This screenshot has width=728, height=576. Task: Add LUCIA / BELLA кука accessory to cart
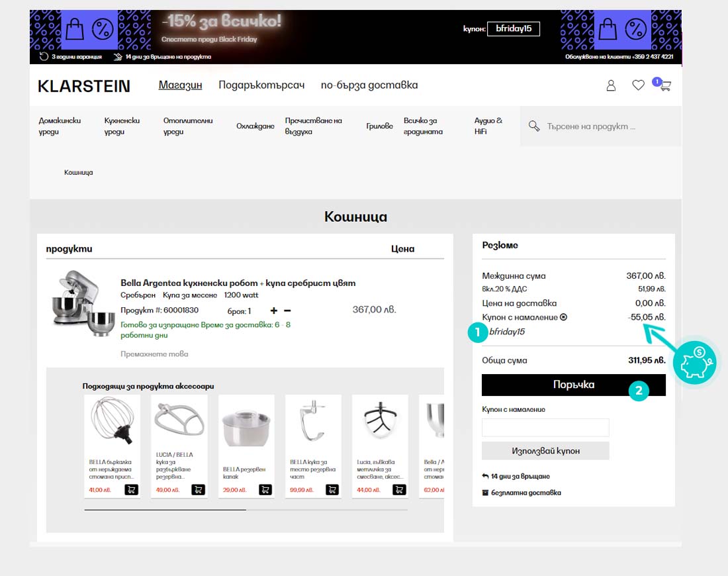coord(199,490)
